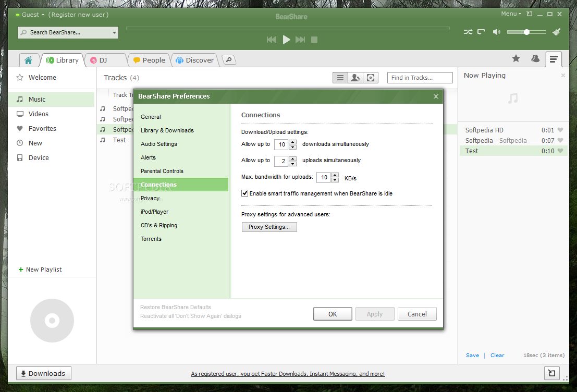Clear the Now Playing list
This screenshot has height=392, width=577.
point(497,355)
